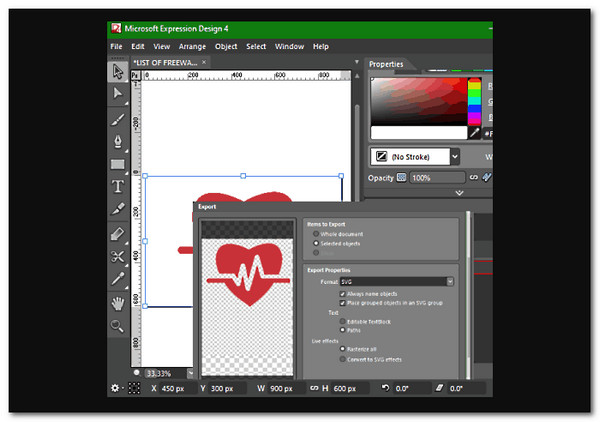
Task: Click the zoom 33.33% field
Action: [165, 373]
